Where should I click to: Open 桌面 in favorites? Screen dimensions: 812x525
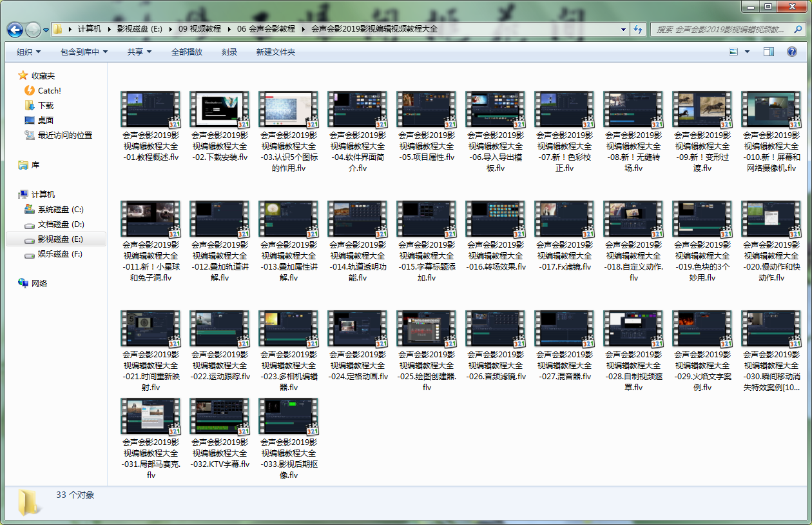coord(39,120)
